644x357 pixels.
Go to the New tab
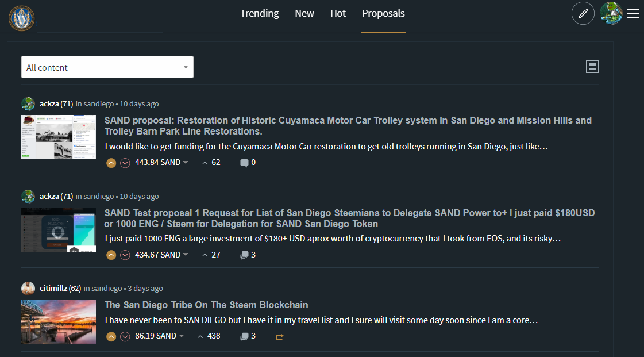(x=304, y=14)
